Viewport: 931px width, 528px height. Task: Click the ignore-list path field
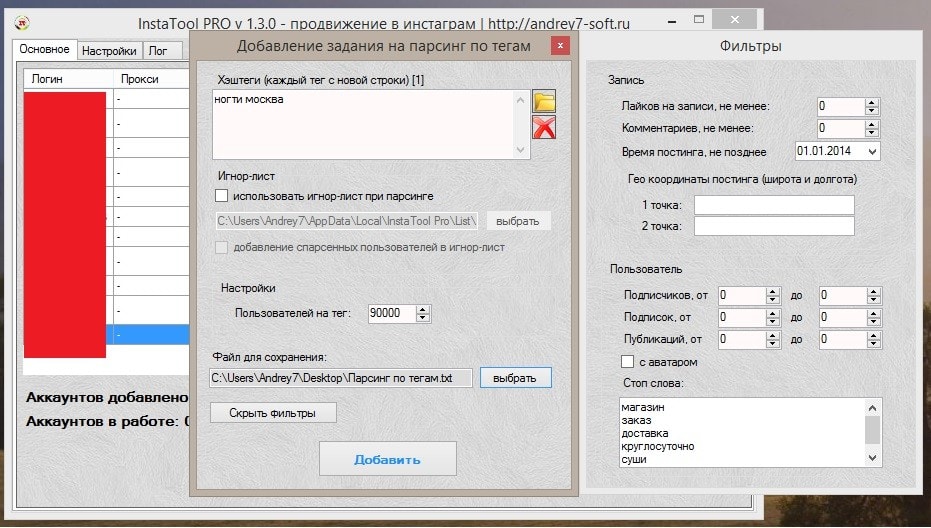pyautogui.click(x=346, y=221)
